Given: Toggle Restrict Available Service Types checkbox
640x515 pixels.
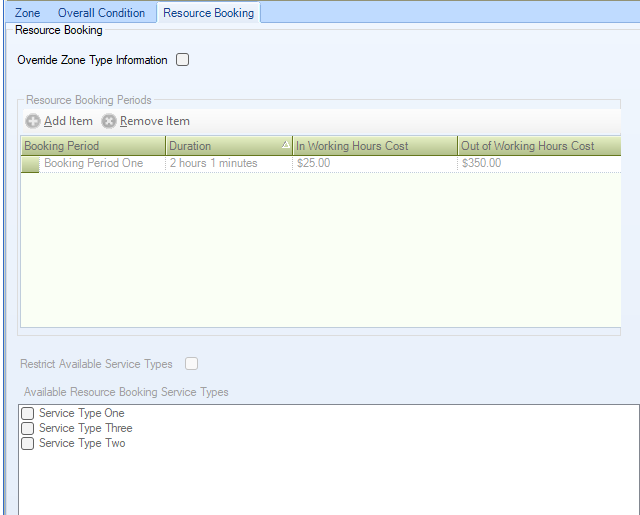Looking at the screenshot, I should tap(191, 364).
